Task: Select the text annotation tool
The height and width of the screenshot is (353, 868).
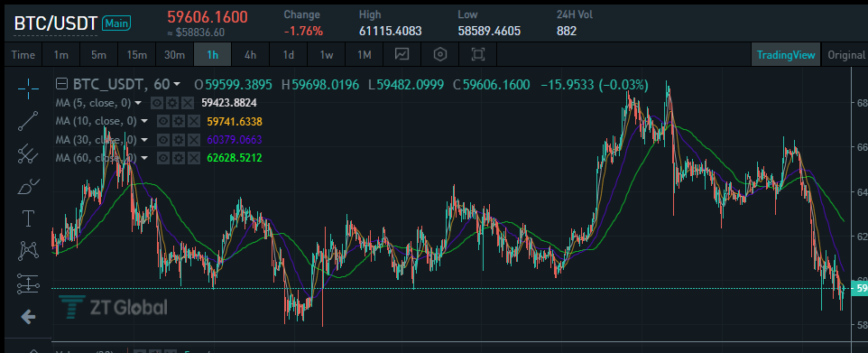Action: tap(28, 218)
